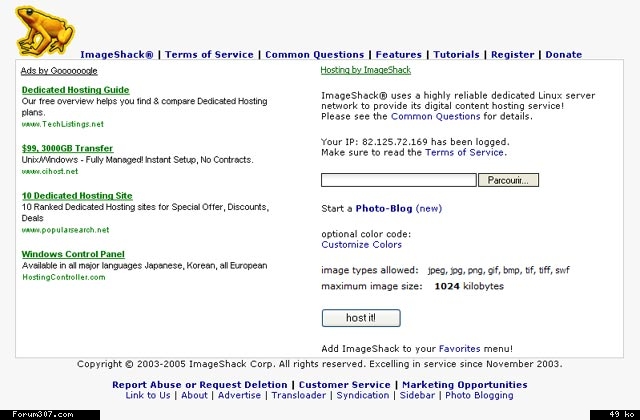This screenshot has width=640, height=420.
Task: Open the Donate link
Action: 564,55
